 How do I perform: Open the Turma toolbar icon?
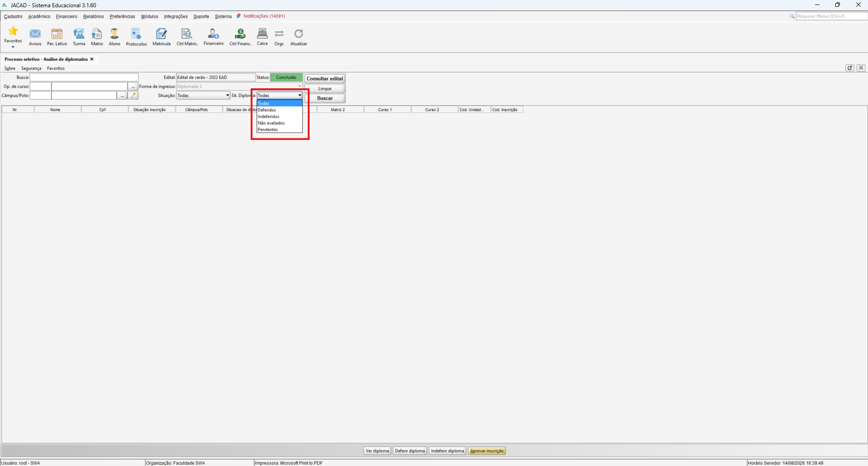pos(79,34)
